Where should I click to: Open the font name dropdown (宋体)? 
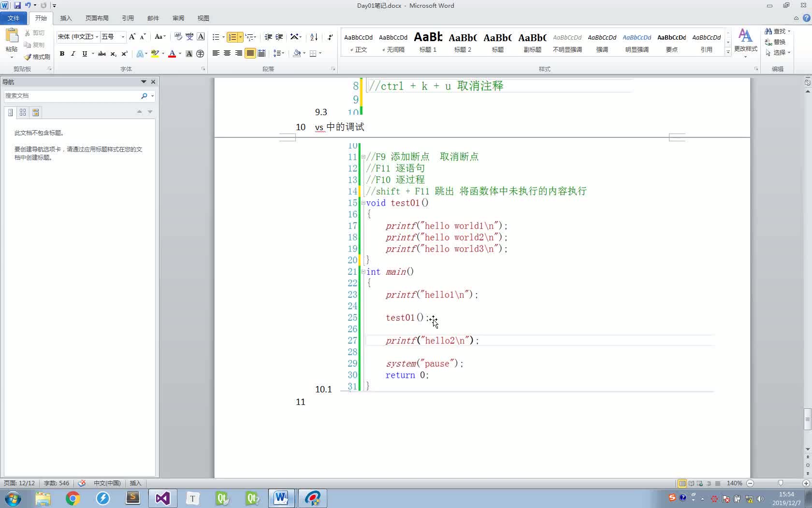(97, 37)
